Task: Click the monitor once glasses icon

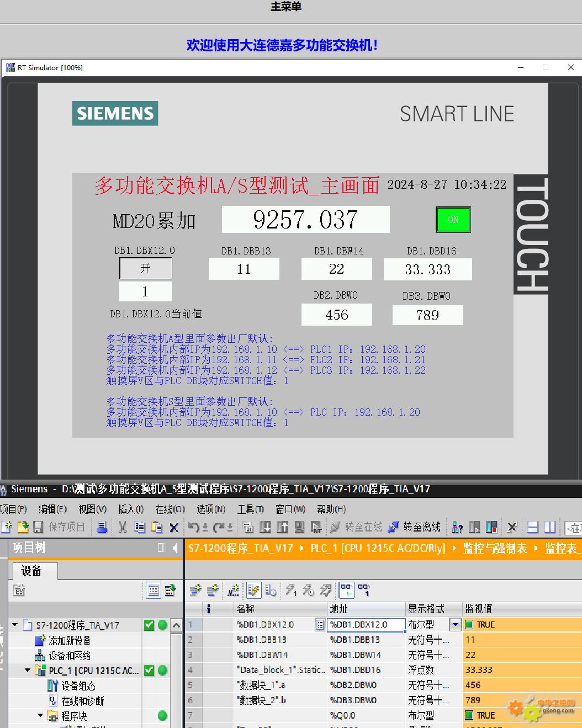Action: click(x=363, y=591)
